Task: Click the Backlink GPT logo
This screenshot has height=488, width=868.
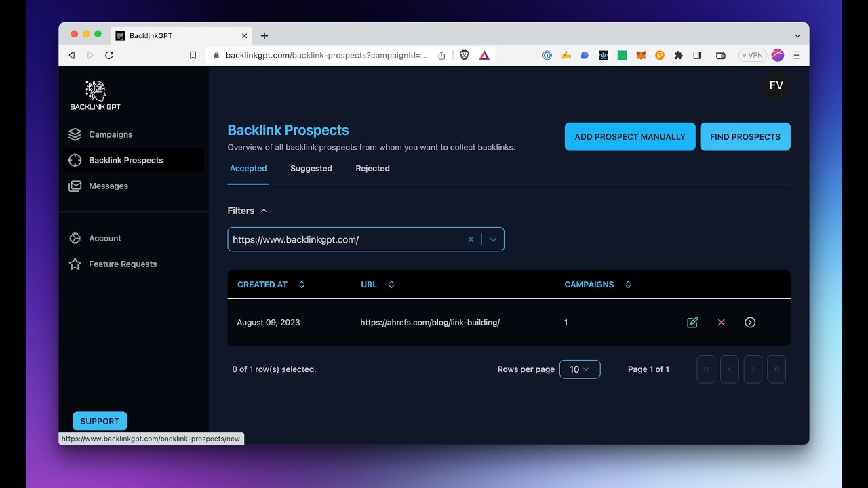Action: click(x=96, y=96)
